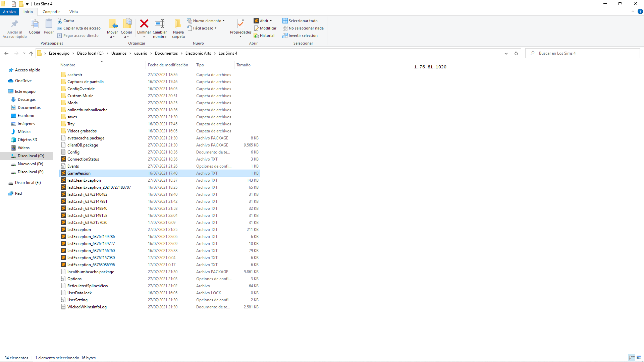Open Objetos 3D in sidebar
644x362 pixels.
pyautogui.click(x=24, y=140)
